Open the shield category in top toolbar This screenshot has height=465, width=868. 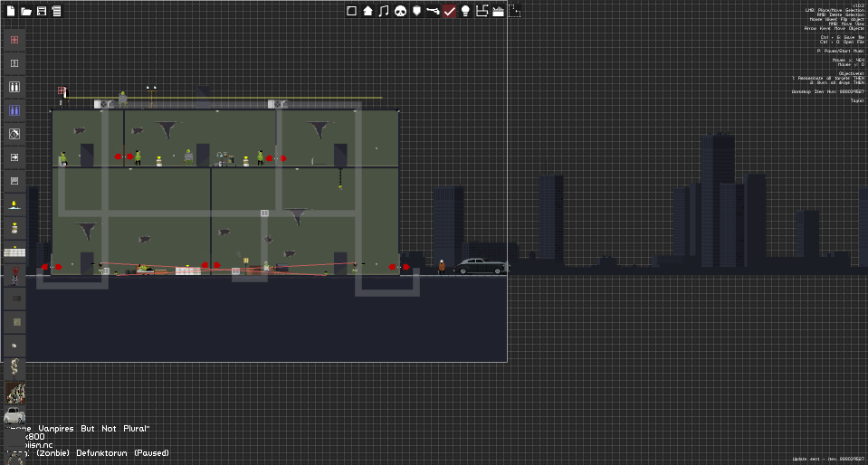click(417, 11)
